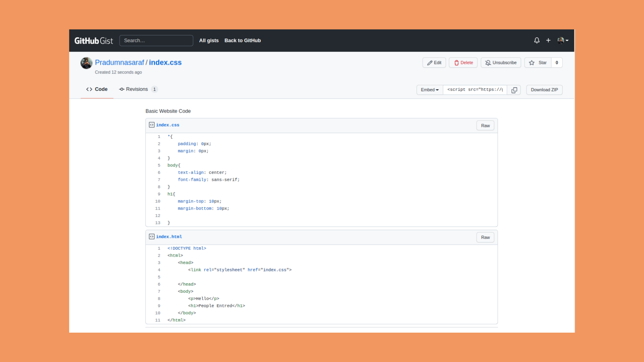Click the index.html file code icon

click(x=152, y=237)
